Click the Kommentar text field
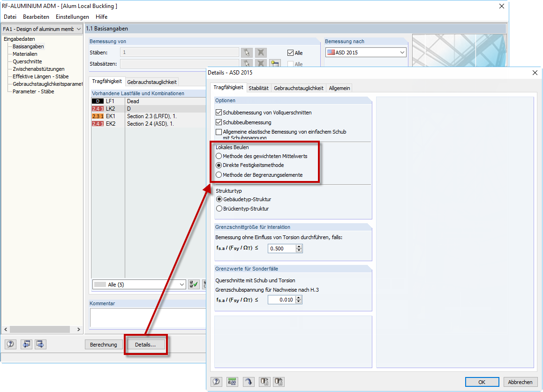Screen dimensions: 543x392 148,317
